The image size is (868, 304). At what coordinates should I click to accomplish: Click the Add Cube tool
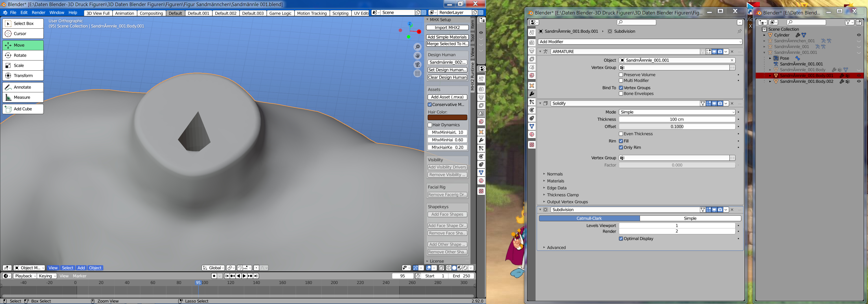coord(23,109)
